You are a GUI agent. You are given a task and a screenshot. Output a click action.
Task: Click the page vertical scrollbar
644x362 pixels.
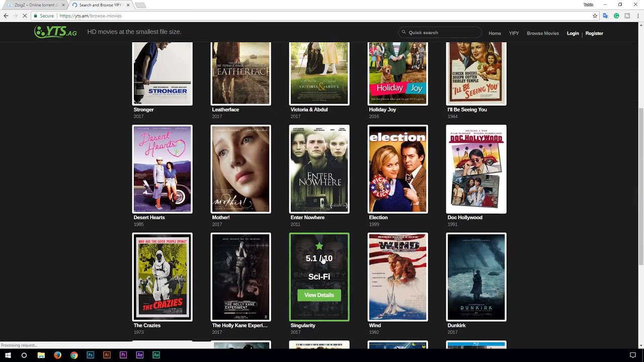coord(641,186)
